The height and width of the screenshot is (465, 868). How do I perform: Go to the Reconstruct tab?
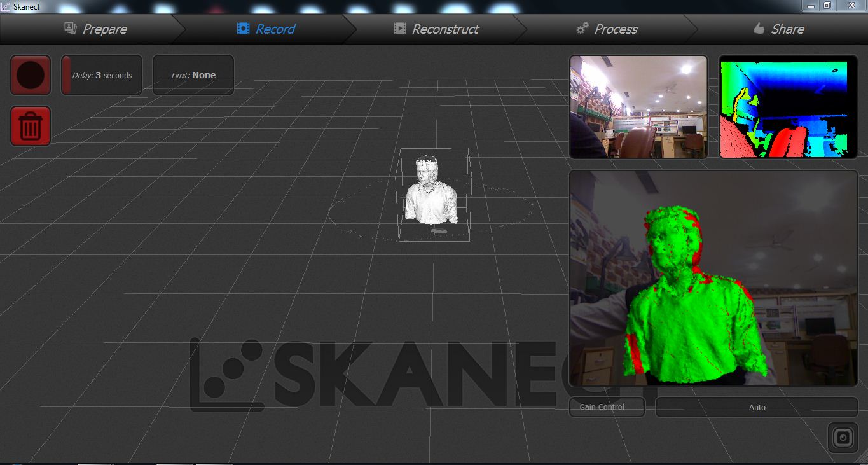(x=436, y=29)
